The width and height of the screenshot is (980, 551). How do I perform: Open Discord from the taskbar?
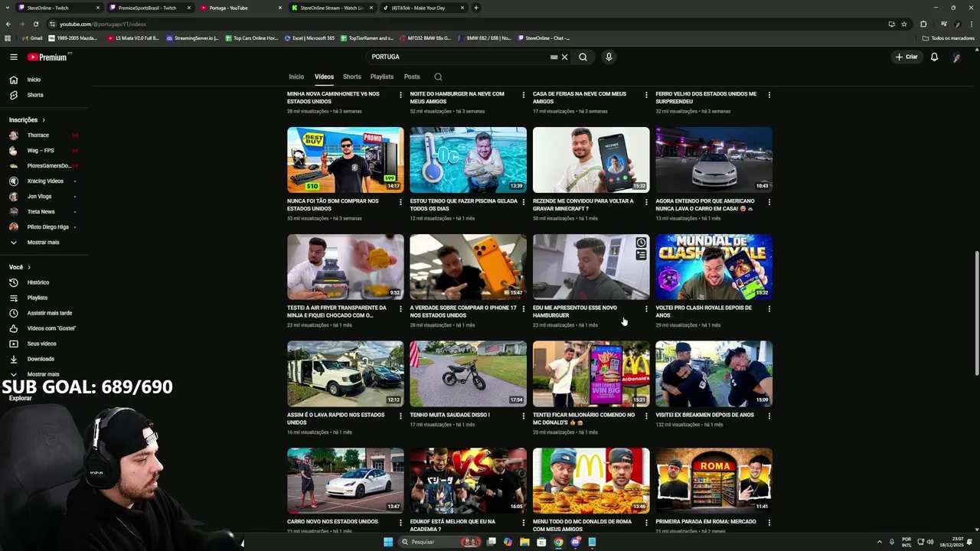coord(575,542)
